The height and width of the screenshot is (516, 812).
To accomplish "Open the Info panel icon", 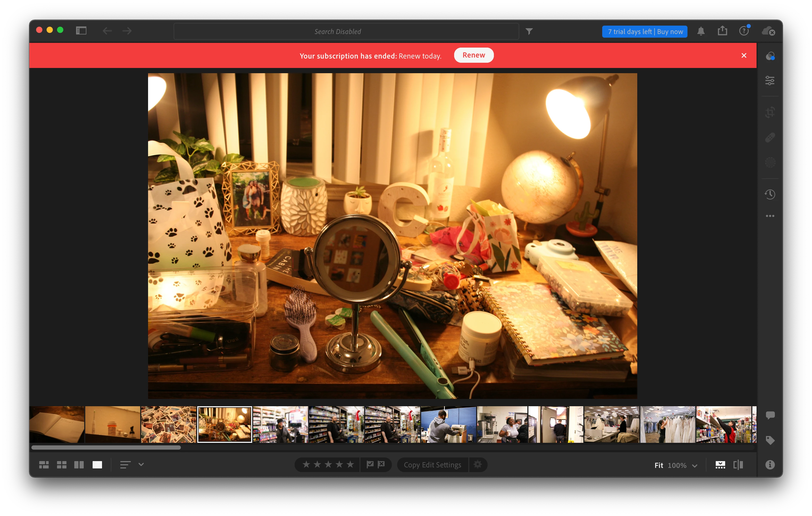I will (770, 465).
